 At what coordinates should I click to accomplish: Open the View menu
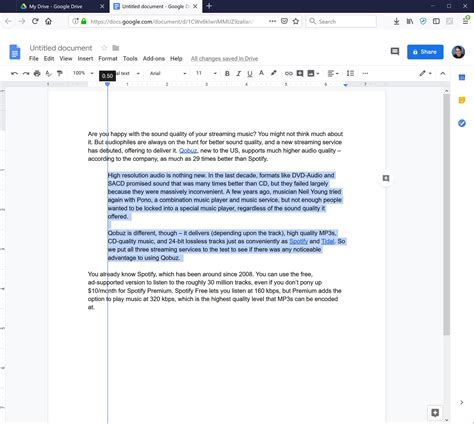66,59
